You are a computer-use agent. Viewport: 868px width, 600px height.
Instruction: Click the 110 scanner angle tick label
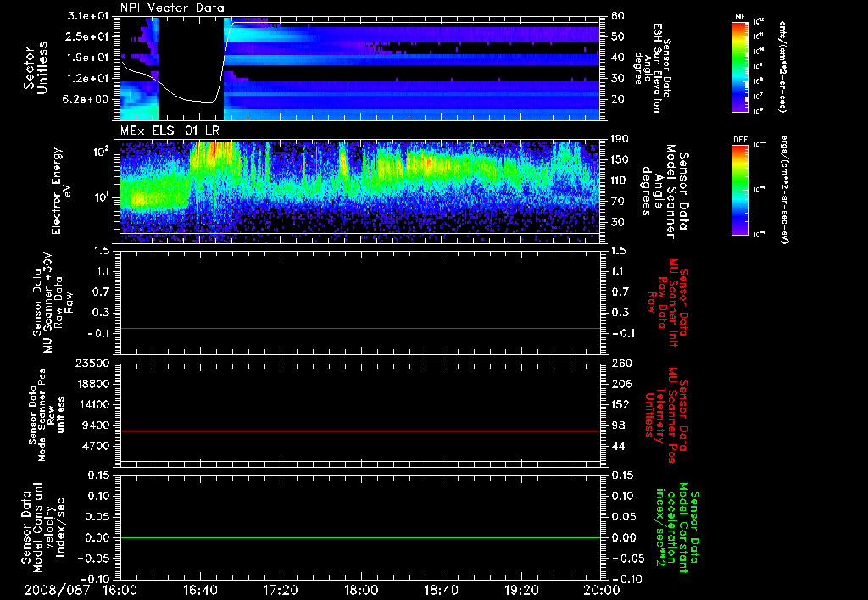(620, 181)
